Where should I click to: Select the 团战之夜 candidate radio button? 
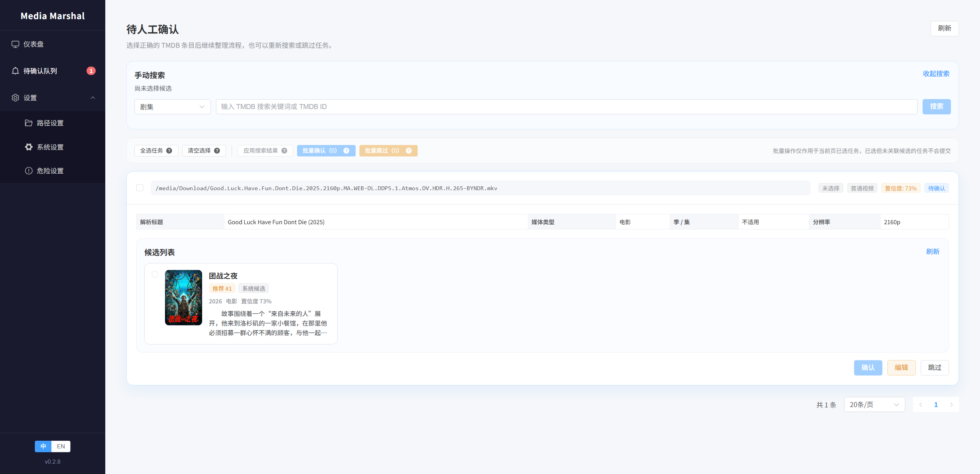pos(155,274)
